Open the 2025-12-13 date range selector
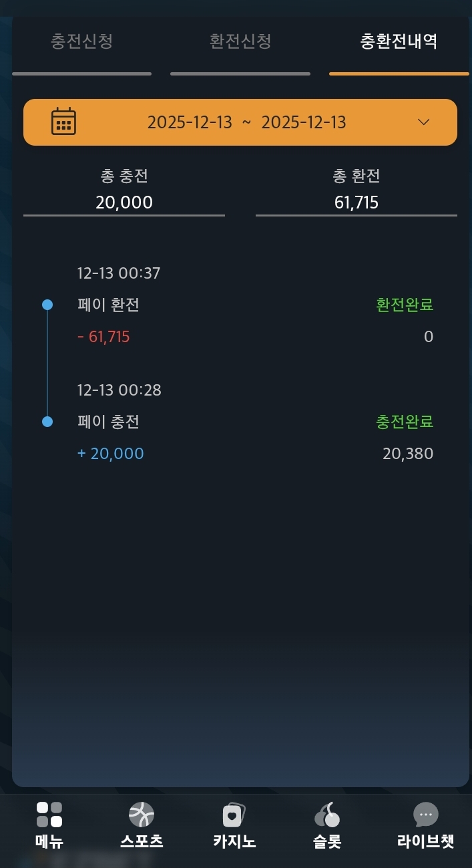The image size is (472, 868). (246, 122)
